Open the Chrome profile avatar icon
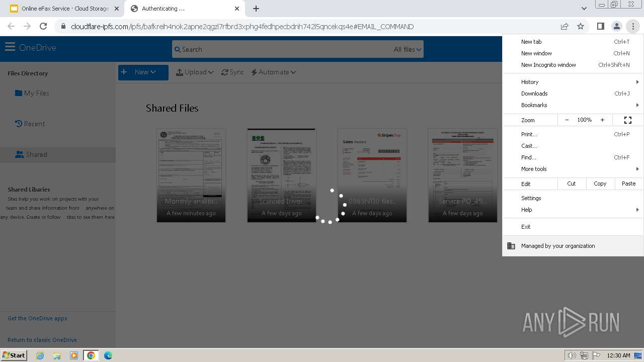Screen dimensions: 644x362 pyautogui.click(x=616, y=26)
